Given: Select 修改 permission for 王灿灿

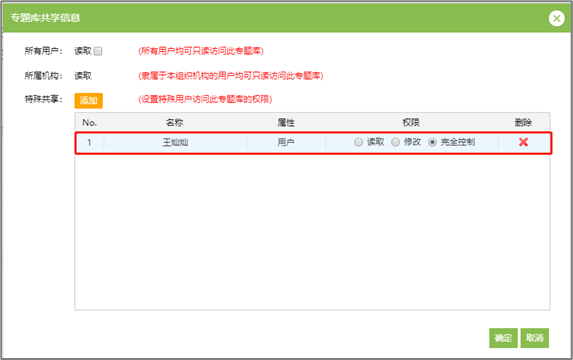Looking at the screenshot, I should point(395,142).
